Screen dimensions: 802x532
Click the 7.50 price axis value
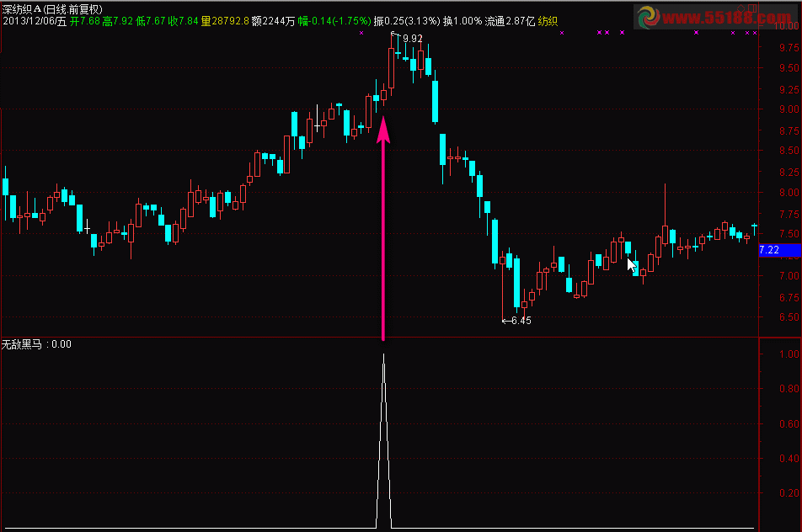(789, 234)
